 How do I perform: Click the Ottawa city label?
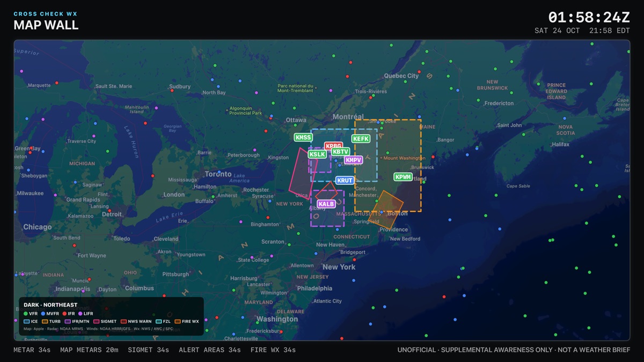[296, 120]
